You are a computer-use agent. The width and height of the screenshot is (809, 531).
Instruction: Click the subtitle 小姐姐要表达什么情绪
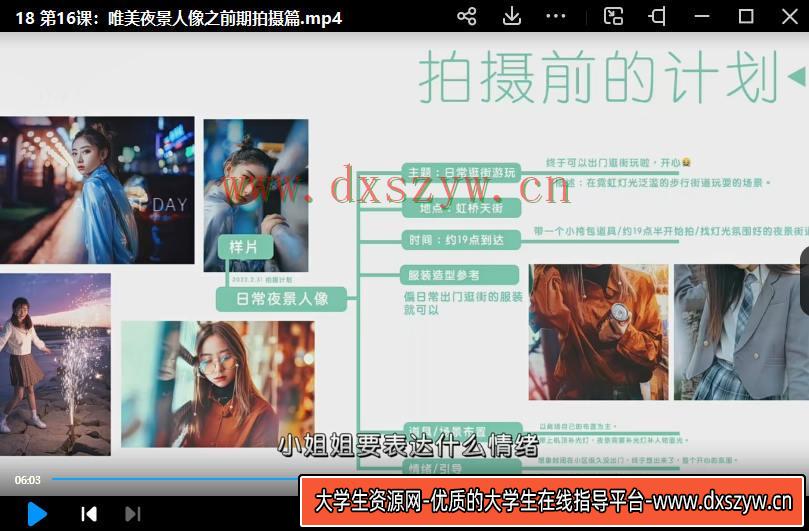click(x=408, y=445)
